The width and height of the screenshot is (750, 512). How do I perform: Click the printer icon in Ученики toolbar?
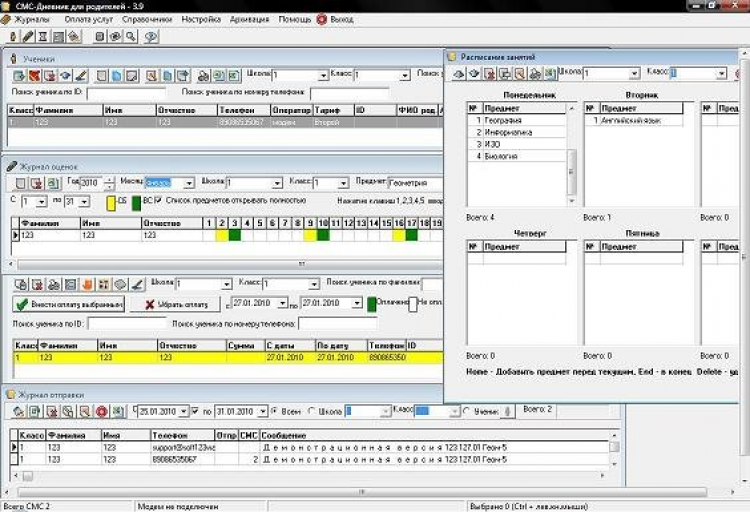(x=203, y=76)
